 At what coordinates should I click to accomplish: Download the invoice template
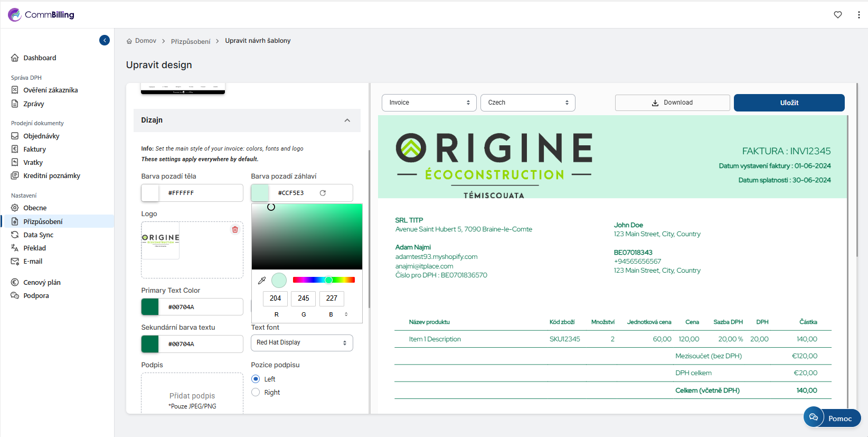pos(672,103)
